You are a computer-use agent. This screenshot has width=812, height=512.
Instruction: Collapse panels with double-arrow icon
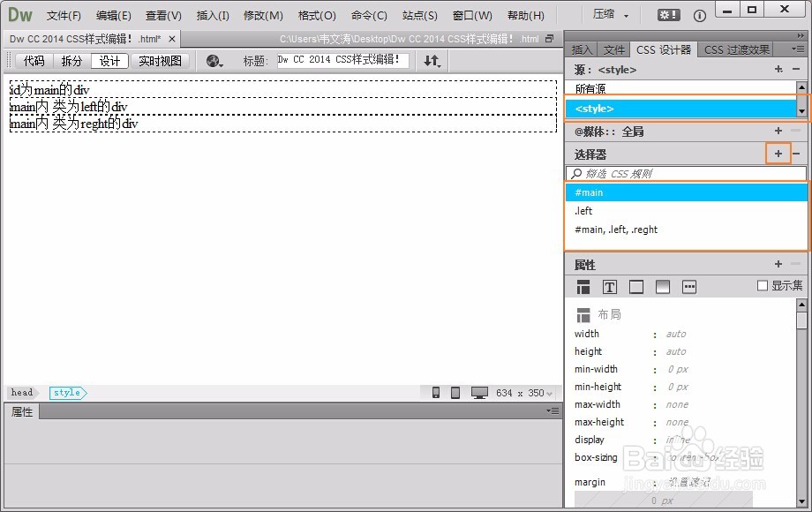[801, 35]
